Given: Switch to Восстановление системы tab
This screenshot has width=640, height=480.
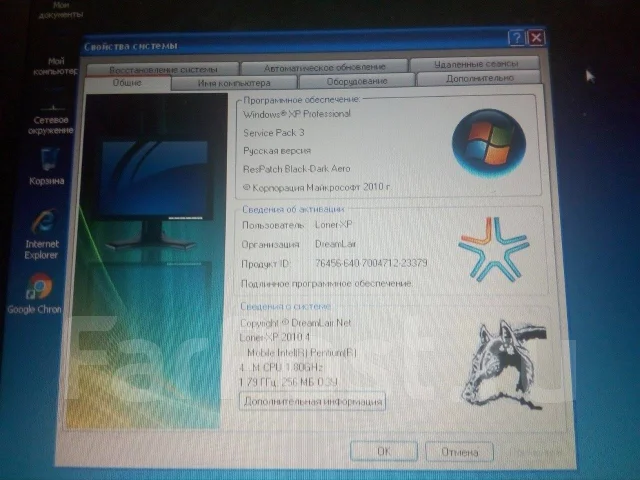Looking at the screenshot, I should [163, 69].
